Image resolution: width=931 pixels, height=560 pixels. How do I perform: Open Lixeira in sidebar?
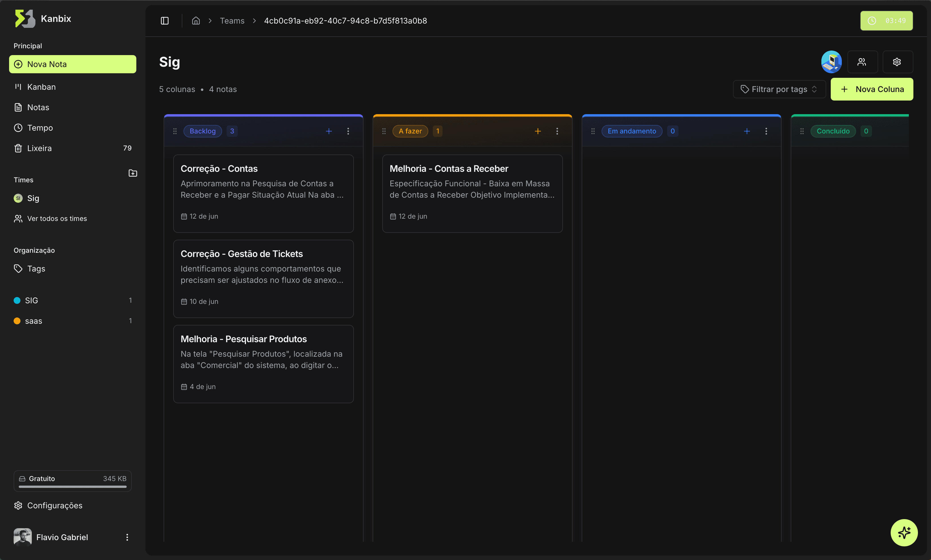[x=39, y=148]
